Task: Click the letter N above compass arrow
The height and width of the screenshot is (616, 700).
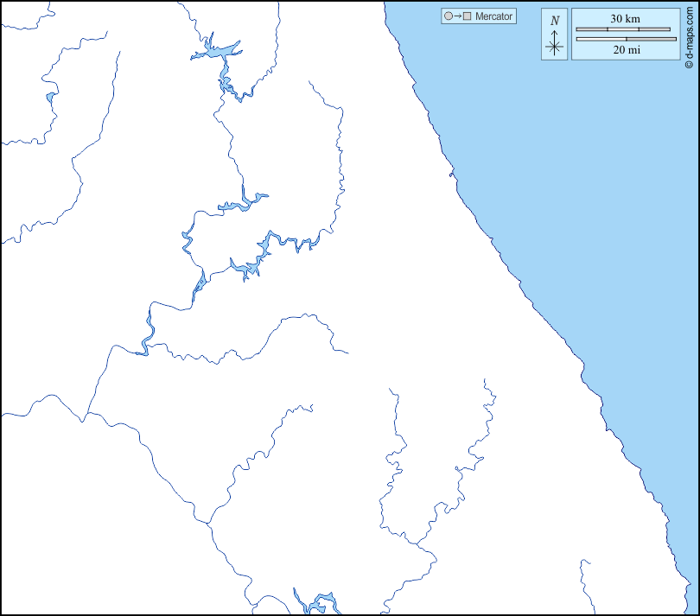Action: point(555,20)
